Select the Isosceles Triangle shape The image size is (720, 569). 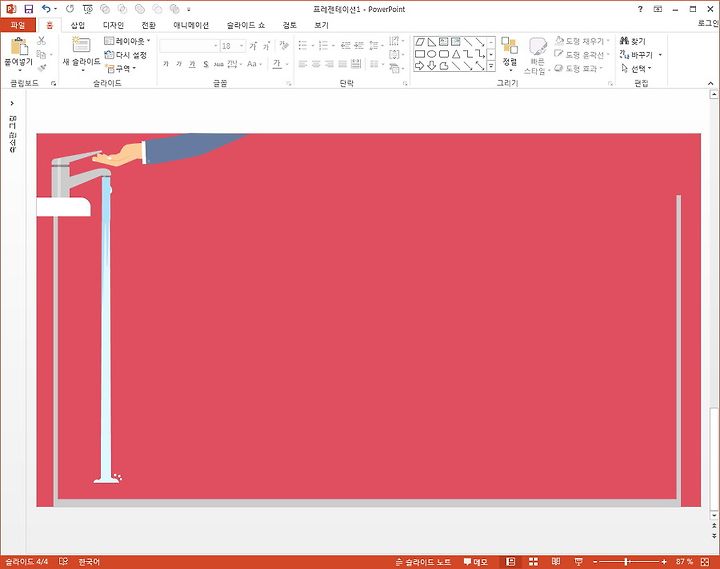point(456,54)
